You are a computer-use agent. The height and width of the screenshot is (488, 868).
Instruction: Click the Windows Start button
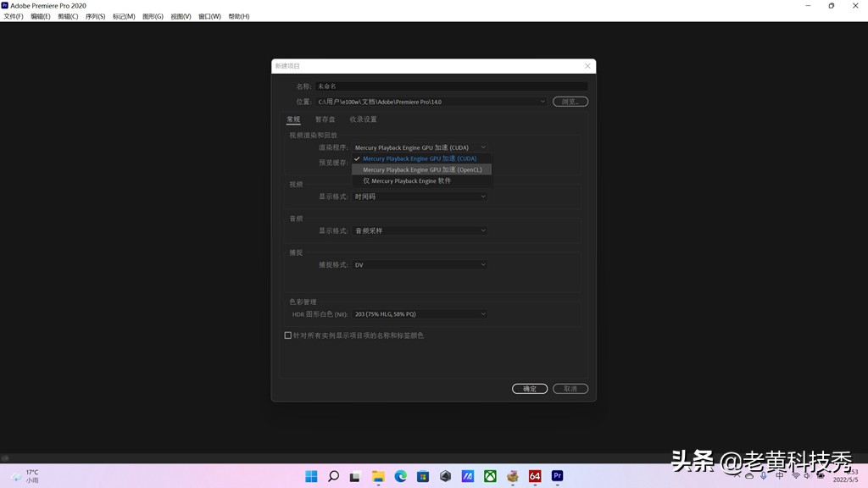pyautogui.click(x=312, y=476)
